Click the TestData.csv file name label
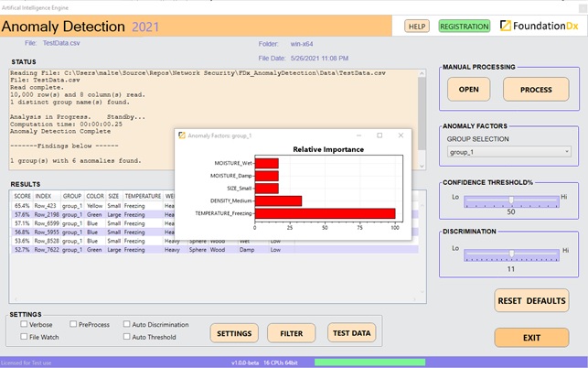Image resolution: width=588 pixels, height=368 pixels. 61,43
